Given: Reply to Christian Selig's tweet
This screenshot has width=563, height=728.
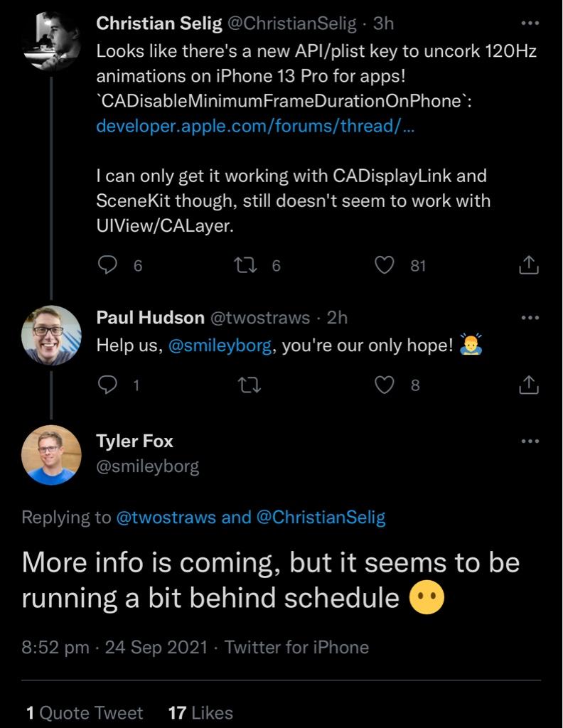Looking at the screenshot, I should click(107, 265).
